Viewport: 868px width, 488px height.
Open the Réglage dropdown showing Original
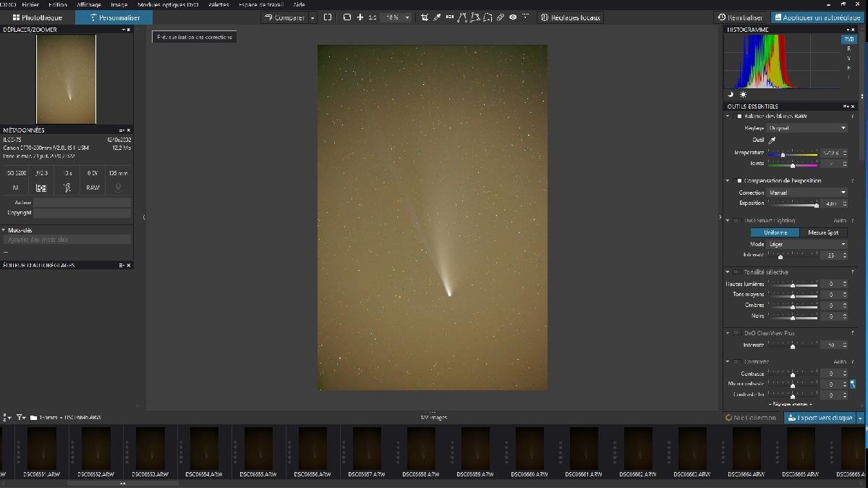(807, 127)
